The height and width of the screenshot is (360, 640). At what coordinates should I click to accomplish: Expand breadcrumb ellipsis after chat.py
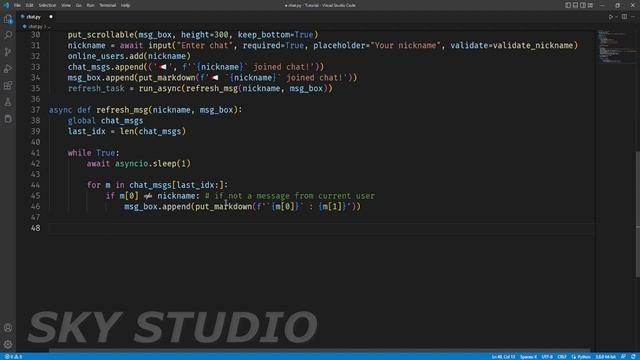click(x=49, y=27)
